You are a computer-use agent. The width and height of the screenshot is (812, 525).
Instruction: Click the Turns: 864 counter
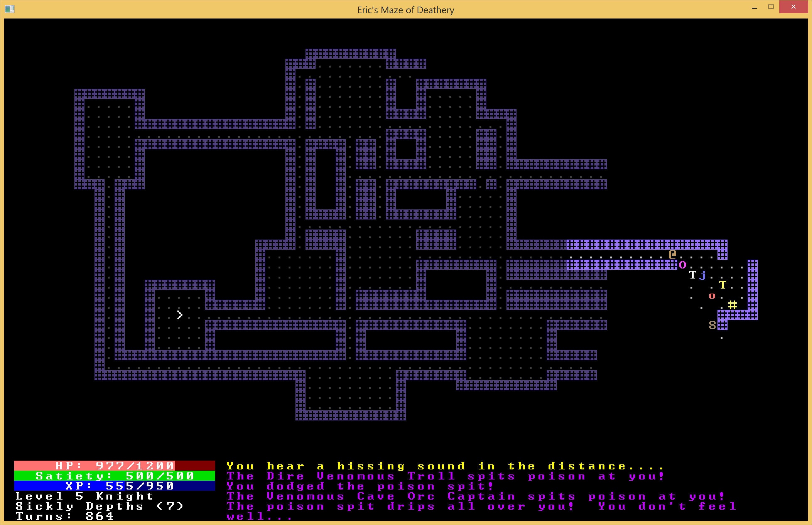[65, 516]
